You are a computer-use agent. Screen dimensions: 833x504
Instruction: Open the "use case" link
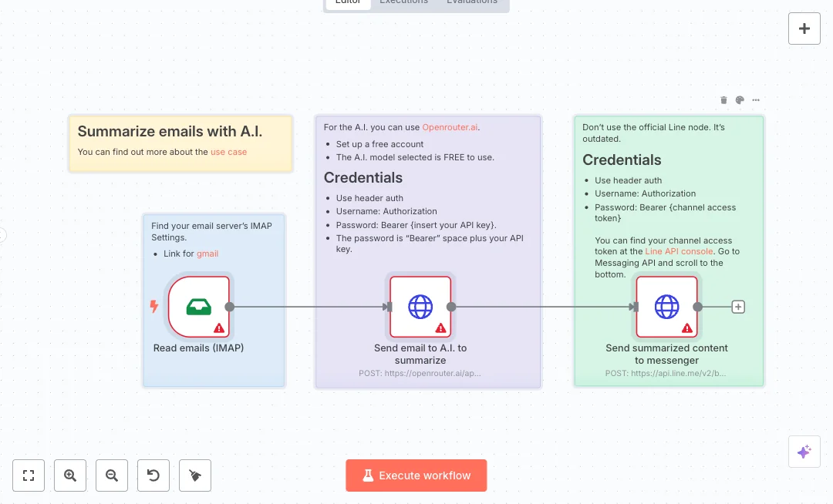tap(228, 152)
